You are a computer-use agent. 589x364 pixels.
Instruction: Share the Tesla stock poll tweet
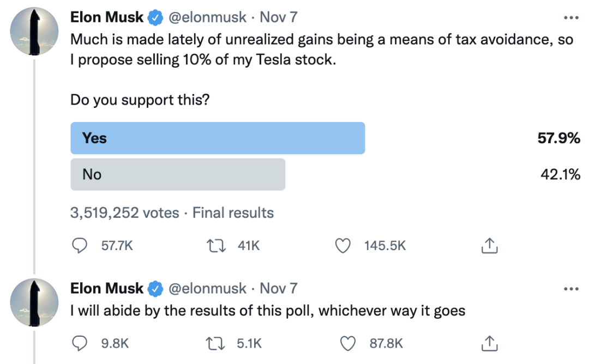pyautogui.click(x=489, y=246)
